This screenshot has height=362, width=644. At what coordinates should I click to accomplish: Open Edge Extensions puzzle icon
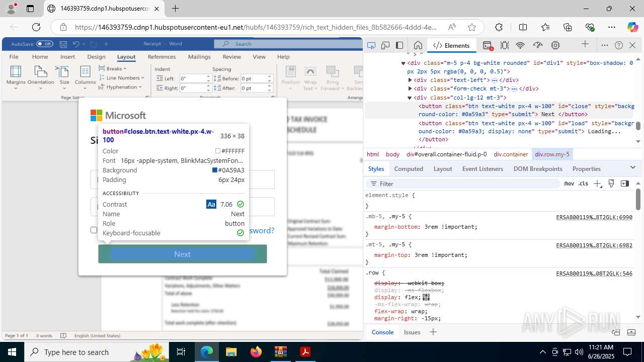(x=499, y=27)
